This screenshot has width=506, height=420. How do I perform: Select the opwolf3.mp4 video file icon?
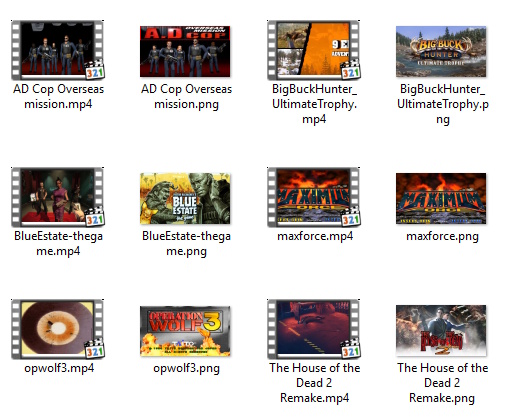57,329
